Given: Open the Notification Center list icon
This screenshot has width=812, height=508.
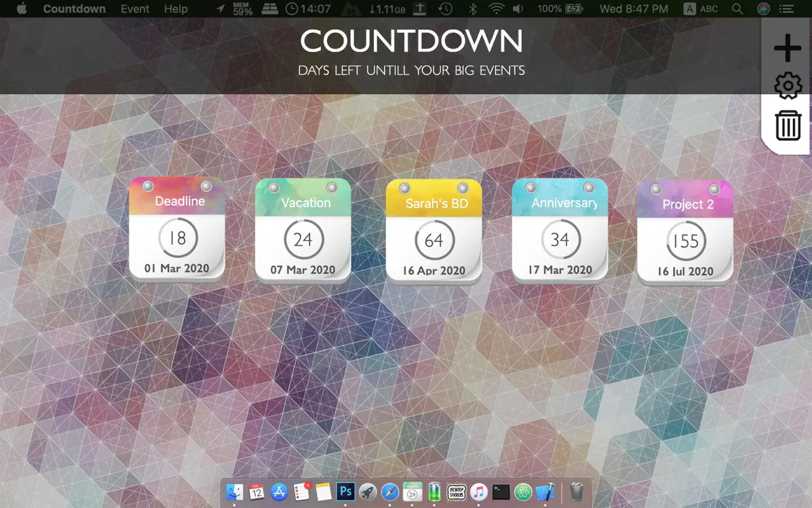Looking at the screenshot, I should [x=785, y=9].
